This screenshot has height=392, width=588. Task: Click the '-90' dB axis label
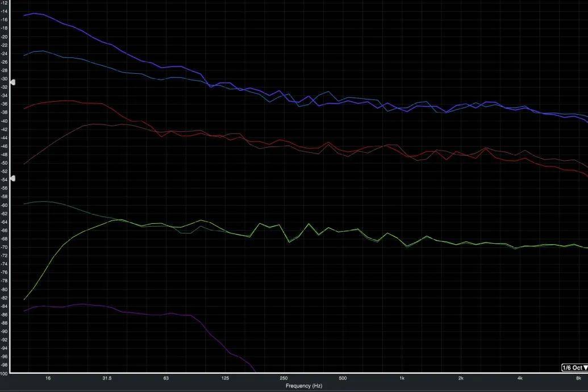coord(5,332)
